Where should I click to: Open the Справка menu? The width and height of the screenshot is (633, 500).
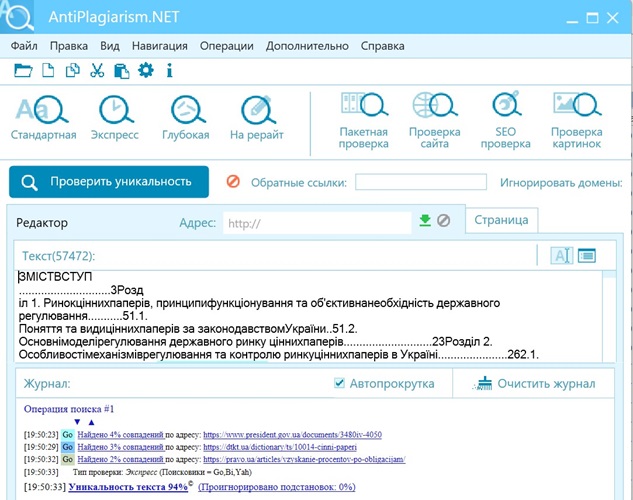pos(382,46)
